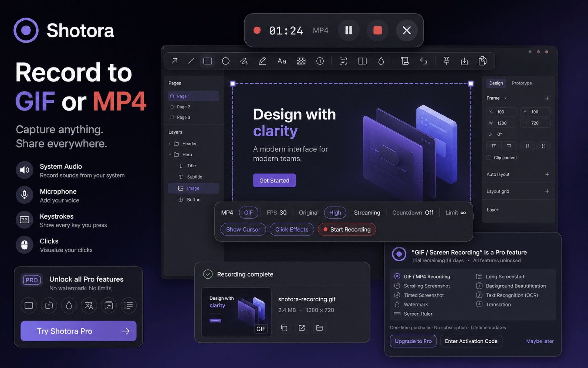Toggle the Show Cursor option

[x=243, y=229]
